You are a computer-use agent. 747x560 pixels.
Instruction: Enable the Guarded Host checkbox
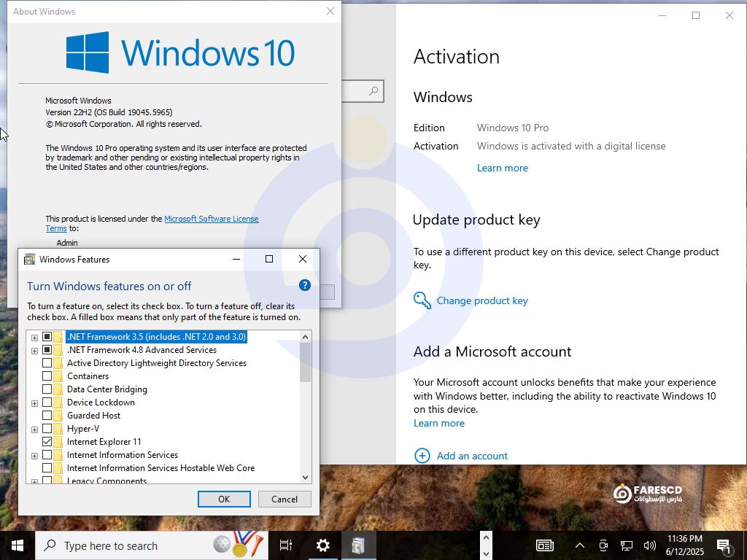tap(47, 415)
